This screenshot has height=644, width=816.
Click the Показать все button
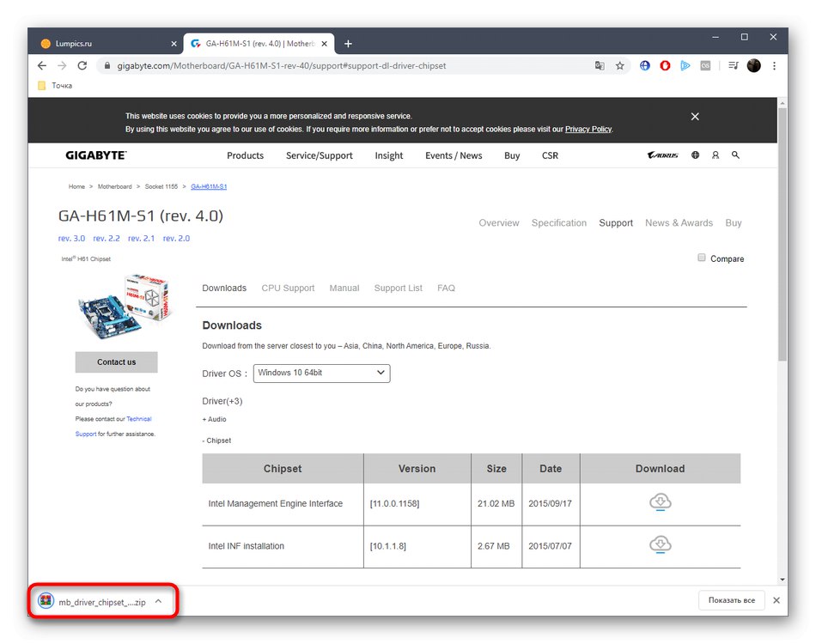pos(732,600)
